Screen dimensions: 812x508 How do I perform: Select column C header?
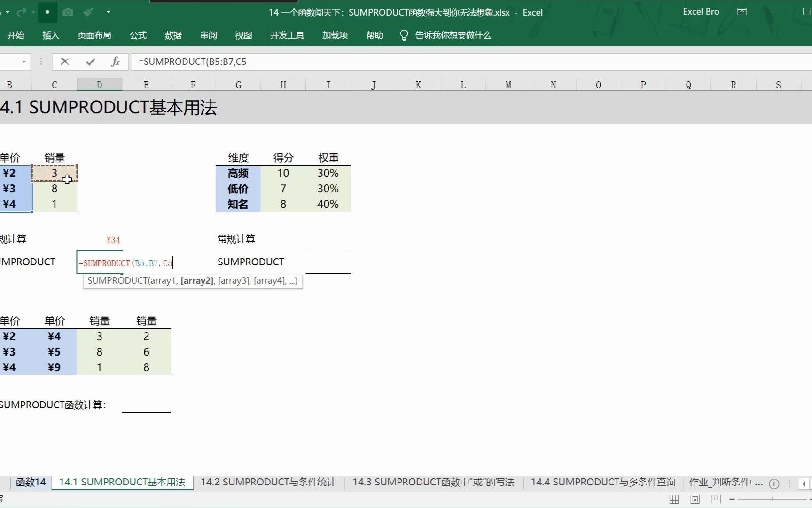pyautogui.click(x=55, y=85)
